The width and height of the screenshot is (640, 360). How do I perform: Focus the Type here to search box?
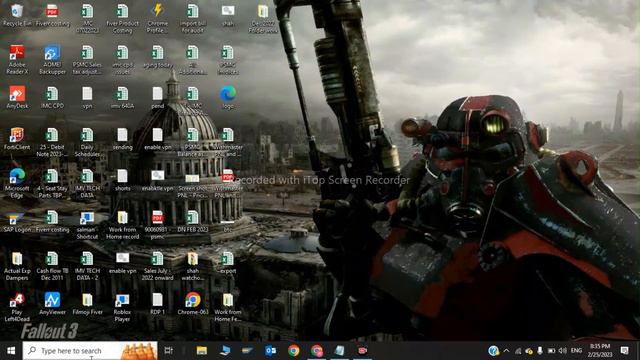pyautogui.click(x=90, y=351)
